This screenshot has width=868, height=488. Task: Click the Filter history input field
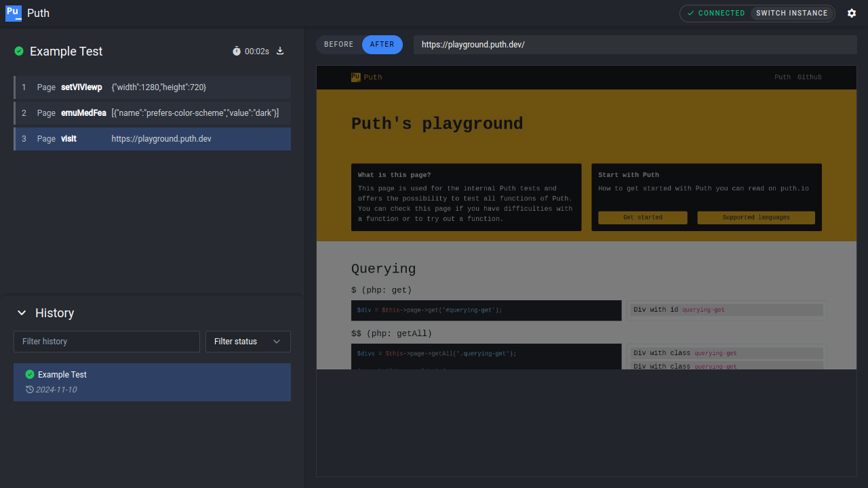106,342
